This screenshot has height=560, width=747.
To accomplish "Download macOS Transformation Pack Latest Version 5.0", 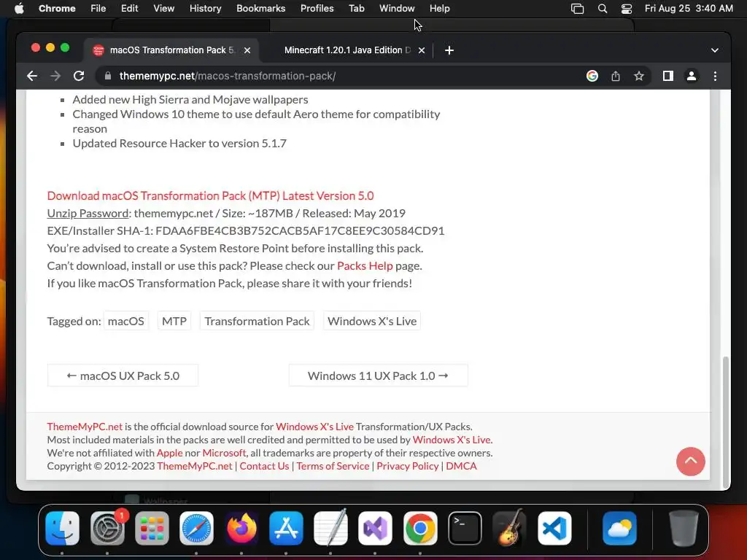I will point(210,195).
